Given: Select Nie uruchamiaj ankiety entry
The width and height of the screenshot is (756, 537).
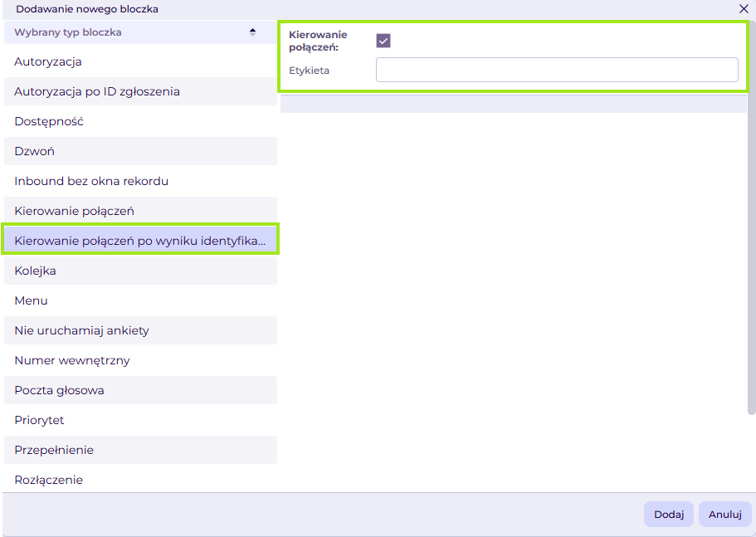Looking at the screenshot, I should [140, 330].
